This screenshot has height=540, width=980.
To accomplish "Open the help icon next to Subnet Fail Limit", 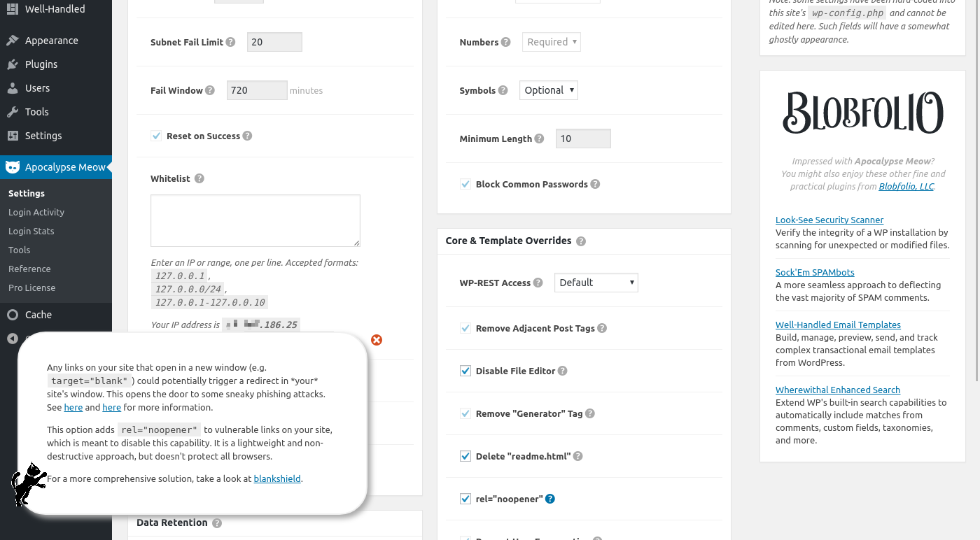I will tap(230, 42).
